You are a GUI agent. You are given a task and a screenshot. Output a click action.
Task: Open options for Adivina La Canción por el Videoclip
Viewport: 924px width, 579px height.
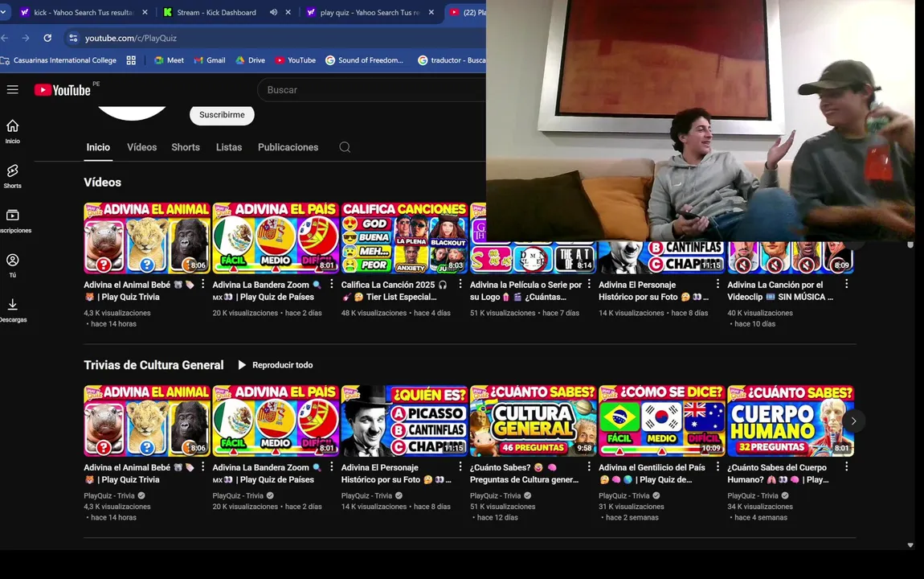click(x=847, y=284)
